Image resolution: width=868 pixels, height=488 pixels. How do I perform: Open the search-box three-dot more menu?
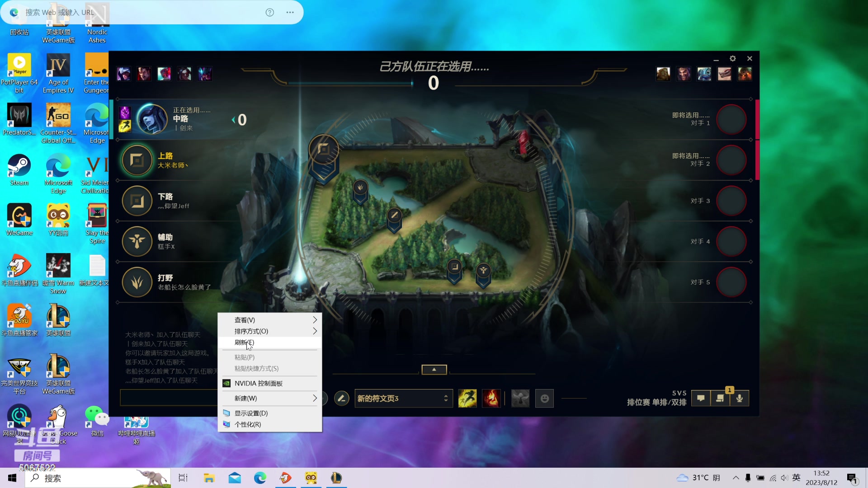290,12
